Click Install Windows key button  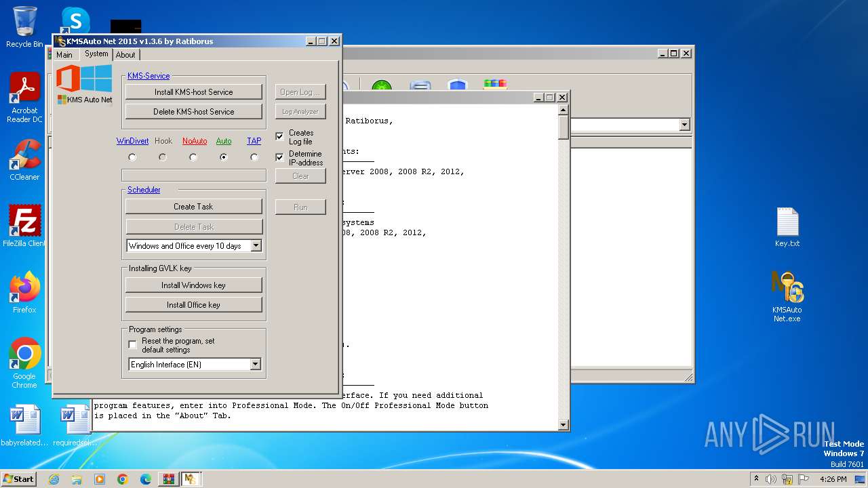[194, 285]
